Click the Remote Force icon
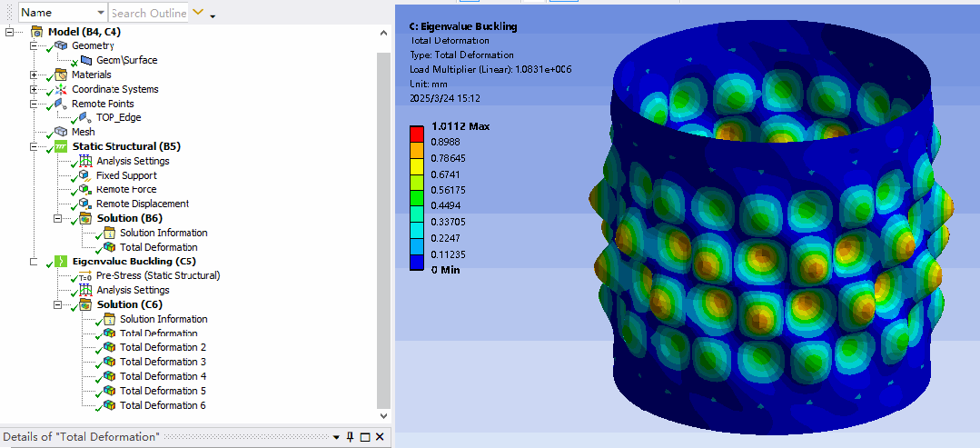The width and height of the screenshot is (980, 448). pyautogui.click(x=85, y=190)
